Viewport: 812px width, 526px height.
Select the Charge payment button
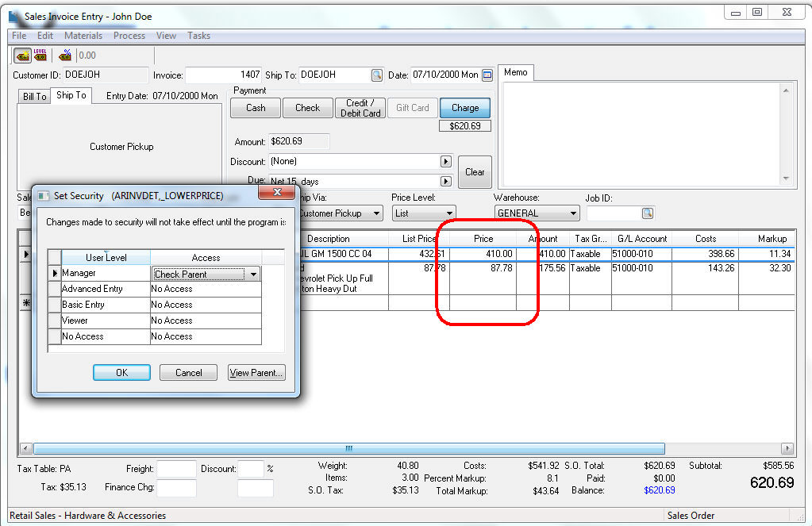tap(464, 108)
